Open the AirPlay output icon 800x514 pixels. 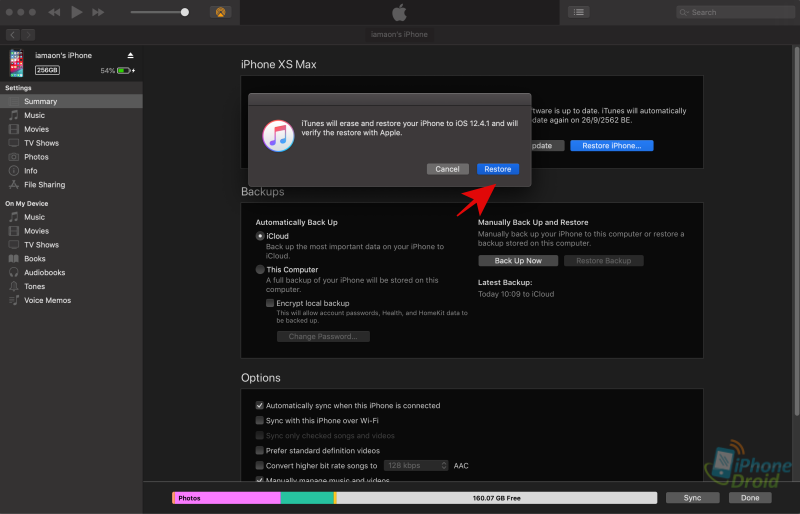tap(220, 12)
